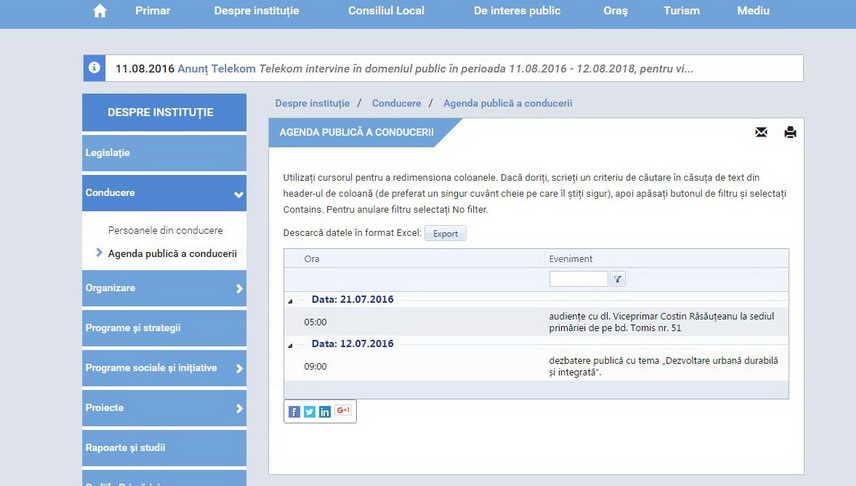The image size is (856, 486).
Task: Click the email envelope icon
Action: [761, 132]
